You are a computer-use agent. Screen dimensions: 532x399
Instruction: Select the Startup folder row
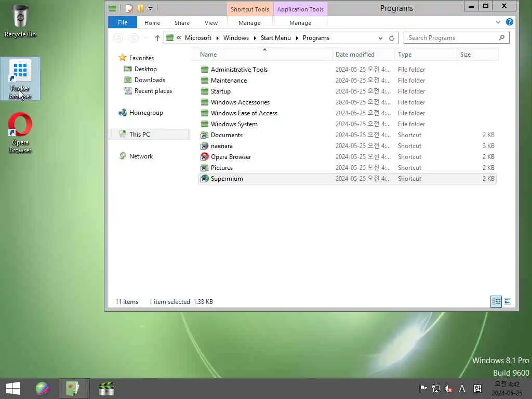click(347, 91)
